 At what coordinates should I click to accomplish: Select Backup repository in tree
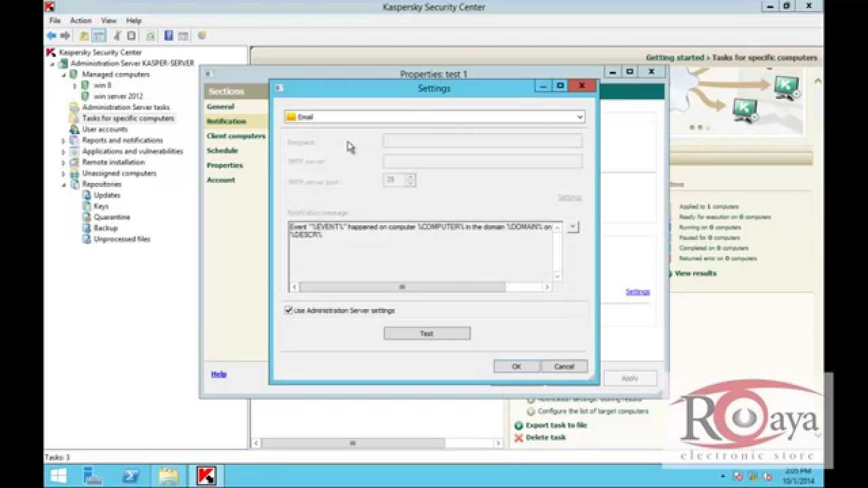(x=106, y=228)
